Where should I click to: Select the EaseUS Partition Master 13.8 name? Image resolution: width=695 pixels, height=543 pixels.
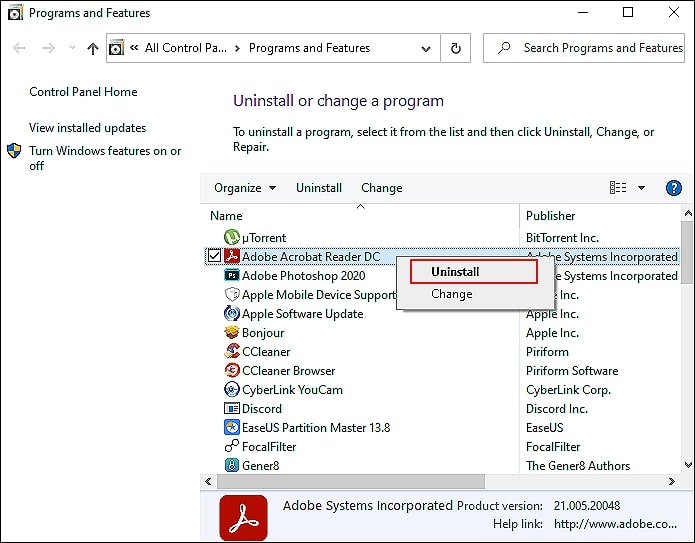pyautogui.click(x=316, y=428)
